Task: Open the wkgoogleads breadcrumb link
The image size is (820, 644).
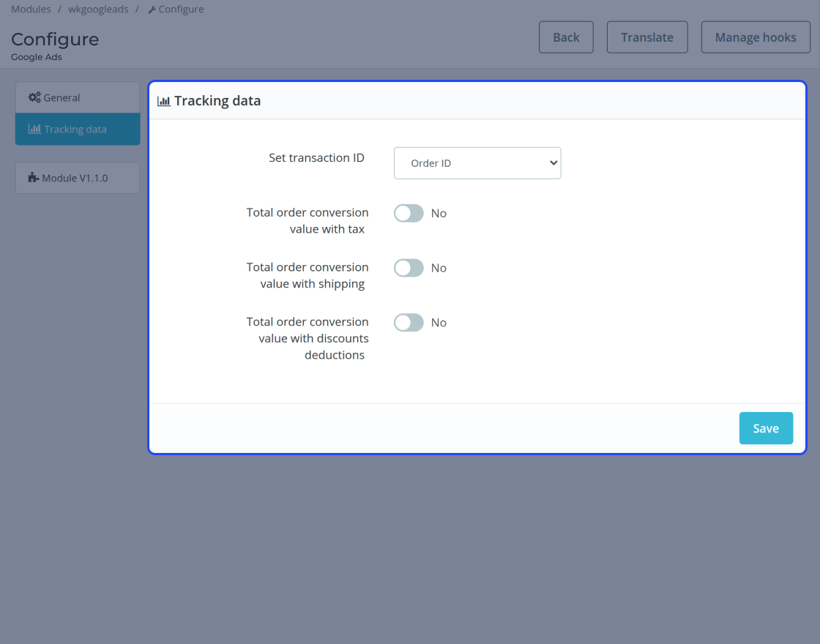Action: point(98,9)
